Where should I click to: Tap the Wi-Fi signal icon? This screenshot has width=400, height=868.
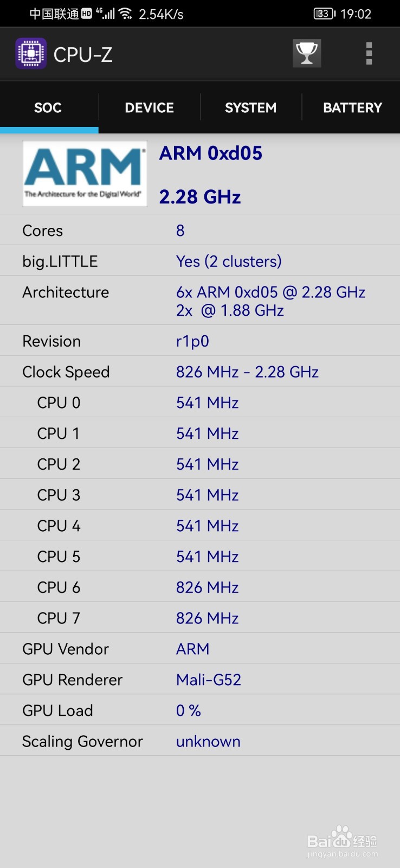point(126,14)
